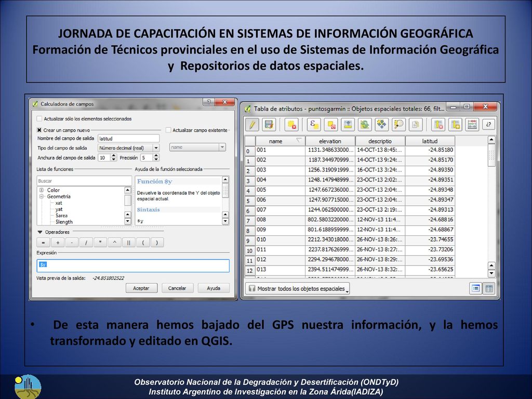This screenshot has width=532, height=399.
Task: Click the ? help button in calculator title bar
Action: 209,102
